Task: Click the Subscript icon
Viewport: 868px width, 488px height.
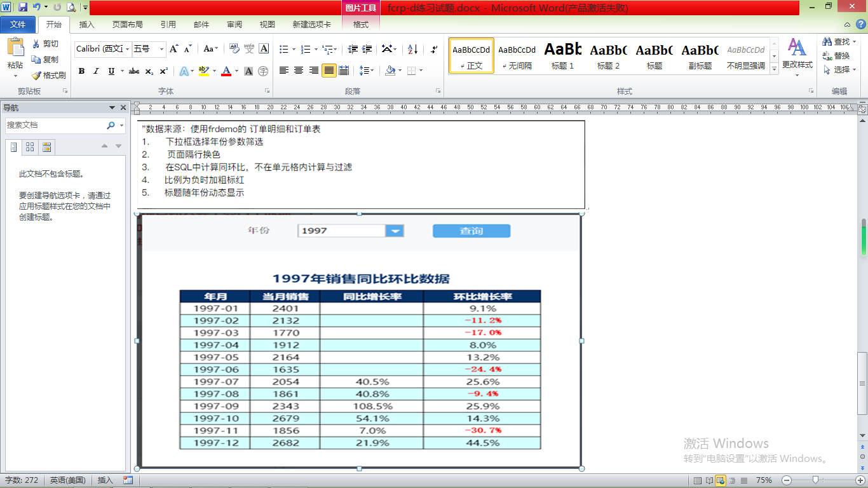Action: pos(149,71)
